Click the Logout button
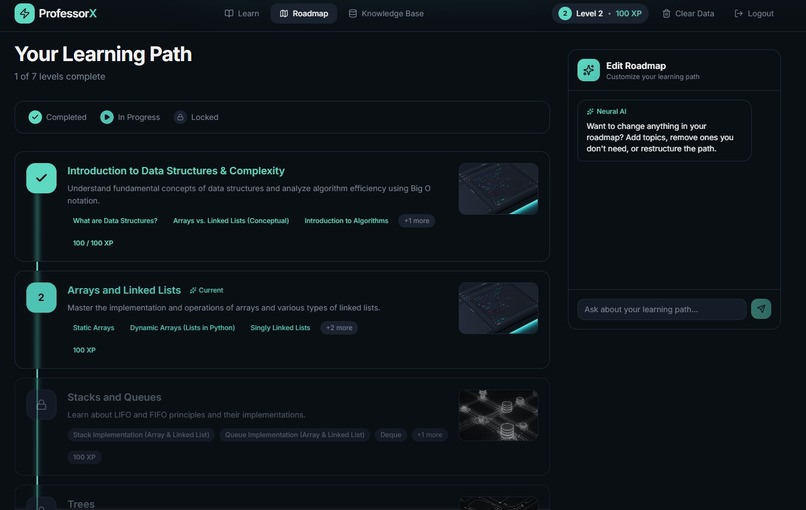 (754, 13)
